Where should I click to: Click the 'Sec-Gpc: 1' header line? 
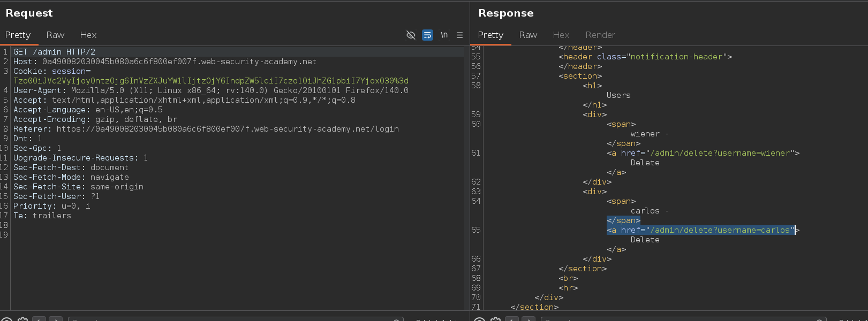[37, 148]
